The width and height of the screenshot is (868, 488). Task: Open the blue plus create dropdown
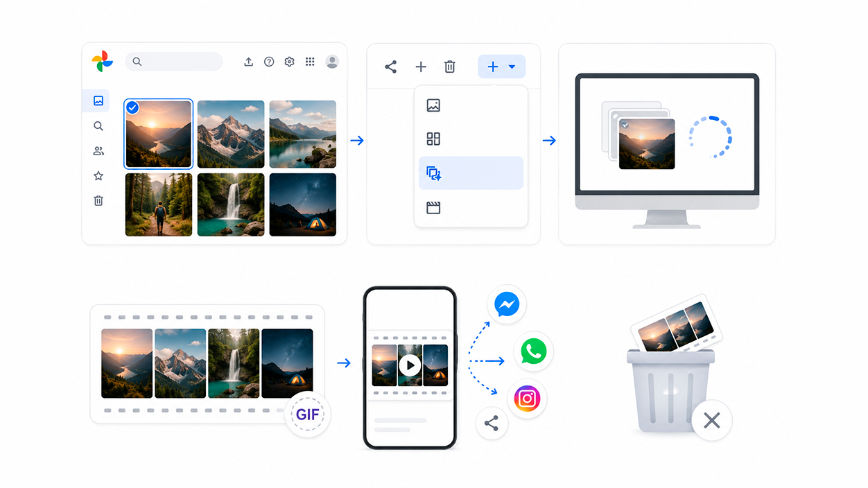click(501, 67)
